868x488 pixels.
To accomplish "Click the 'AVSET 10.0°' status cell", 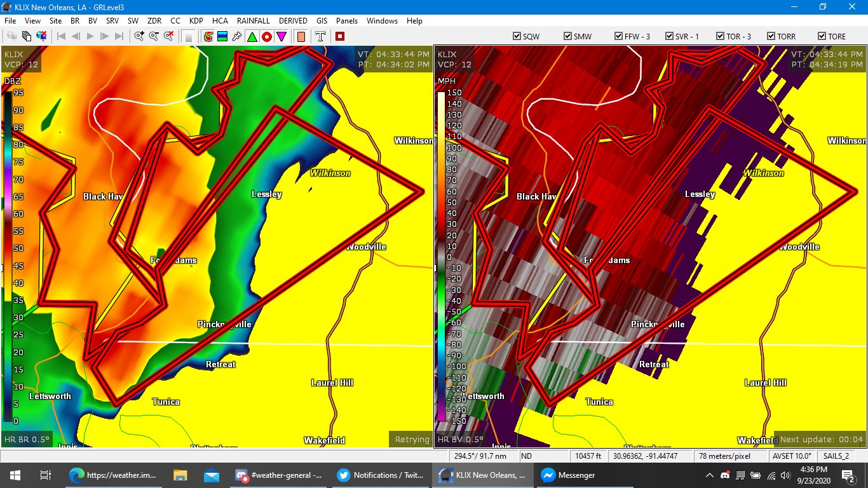I will coord(792,456).
